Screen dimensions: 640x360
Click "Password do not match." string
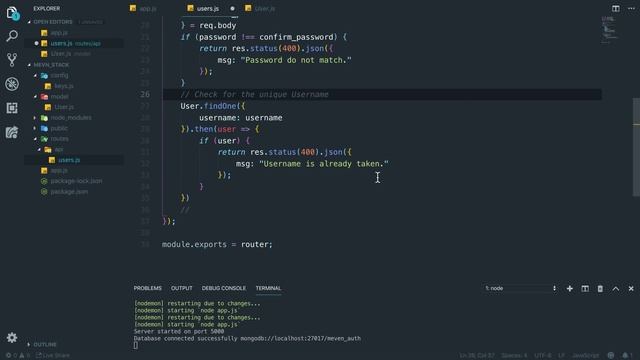pos(296,60)
